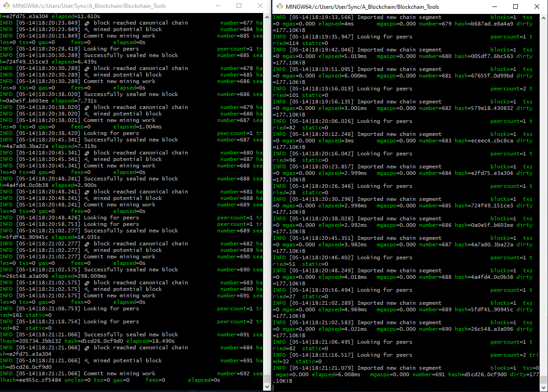This screenshot has width=548, height=392.
Task: Click 'h=4a4fd4…0c0b38 elapsed=2.900s' in left terminal
Action: (48, 185)
